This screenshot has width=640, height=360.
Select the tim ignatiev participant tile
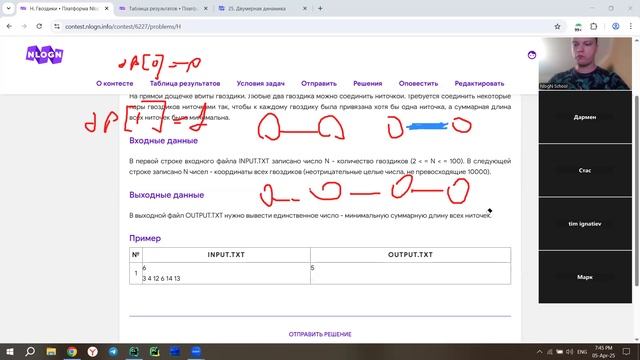pyautogui.click(x=585, y=224)
